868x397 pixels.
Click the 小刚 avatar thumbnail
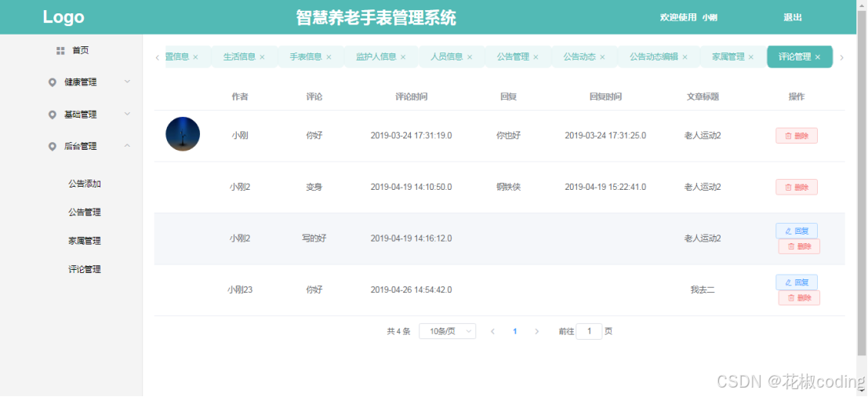pyautogui.click(x=183, y=134)
